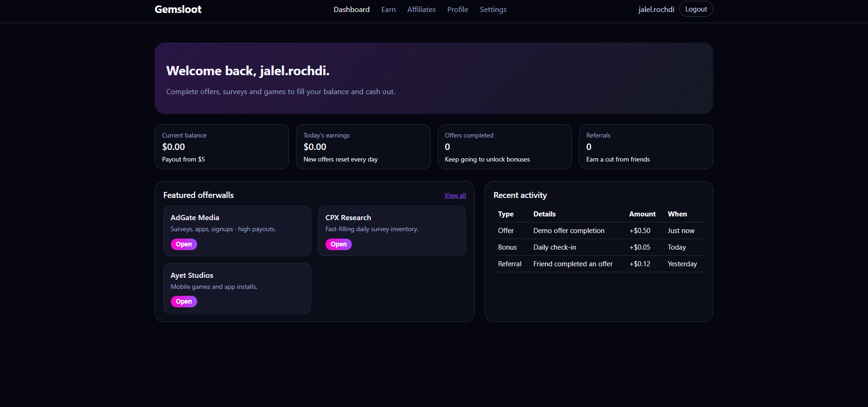The image size is (868, 407).
Task: Click the +$0.05 amount
Action: (640, 247)
